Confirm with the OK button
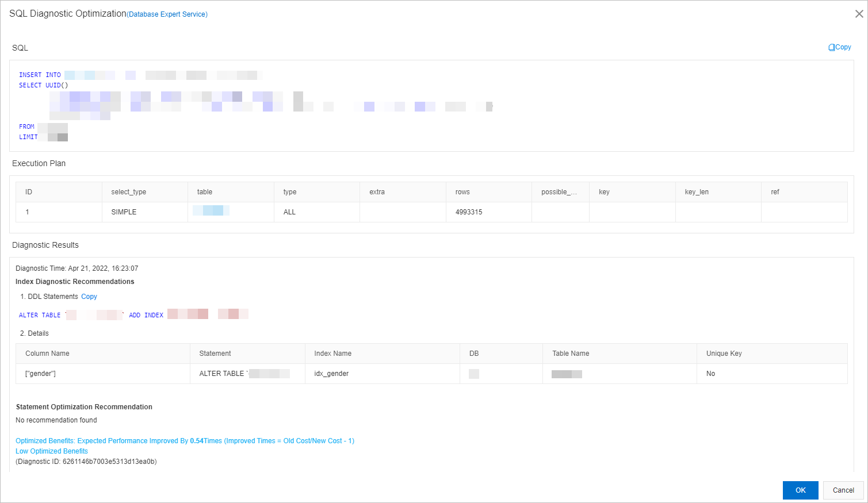Image resolution: width=868 pixels, height=503 pixels. (x=800, y=490)
